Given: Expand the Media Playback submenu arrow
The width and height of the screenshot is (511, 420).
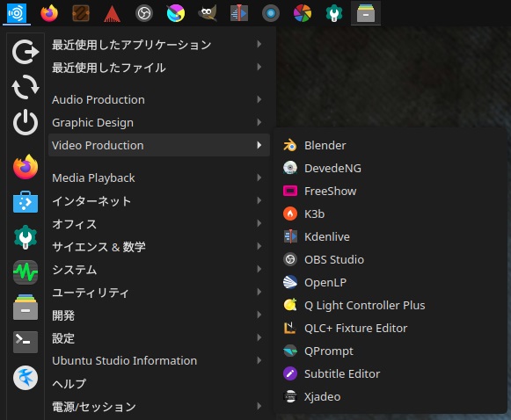Looking at the screenshot, I should click(259, 177).
